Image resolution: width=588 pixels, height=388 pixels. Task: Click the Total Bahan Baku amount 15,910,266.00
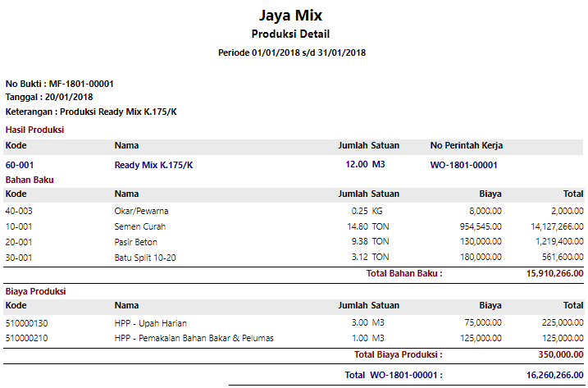[549, 273]
